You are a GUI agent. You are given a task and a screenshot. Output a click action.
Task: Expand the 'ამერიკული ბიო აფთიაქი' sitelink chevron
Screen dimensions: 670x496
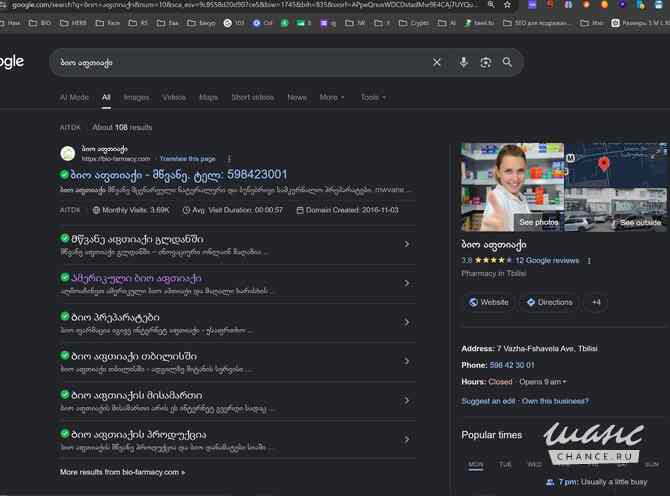[407, 283]
